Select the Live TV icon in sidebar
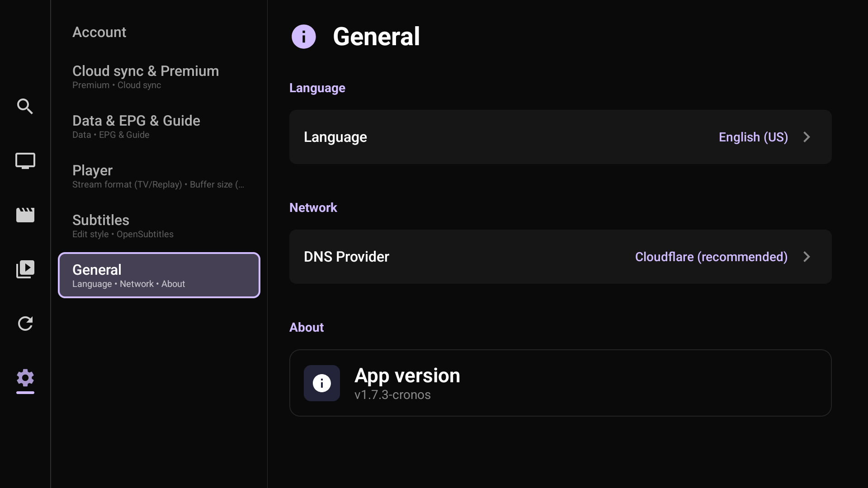 [x=25, y=161]
